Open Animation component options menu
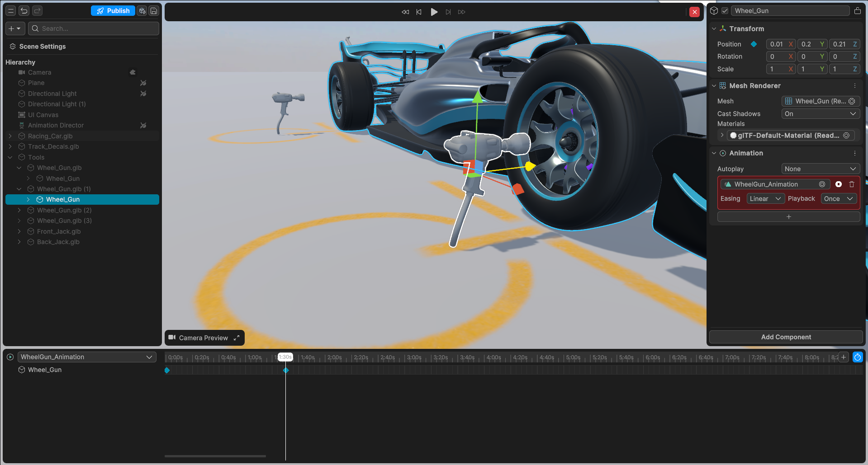868x465 pixels. [854, 153]
